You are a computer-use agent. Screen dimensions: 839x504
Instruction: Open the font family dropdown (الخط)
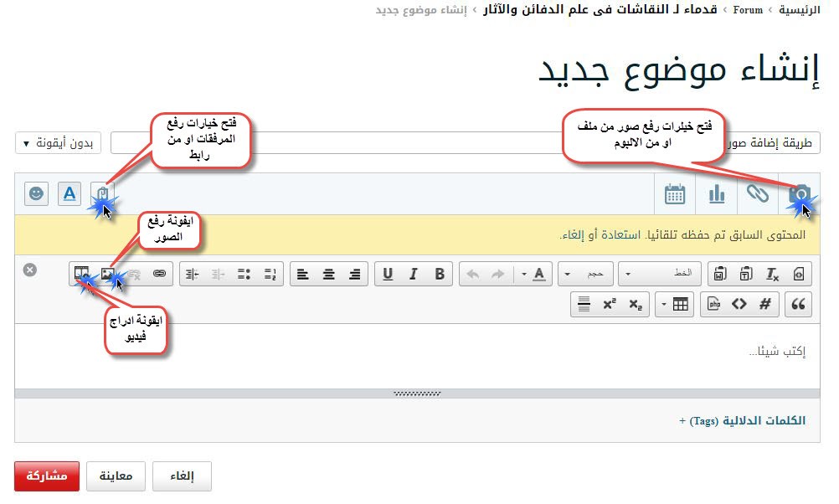(x=661, y=274)
